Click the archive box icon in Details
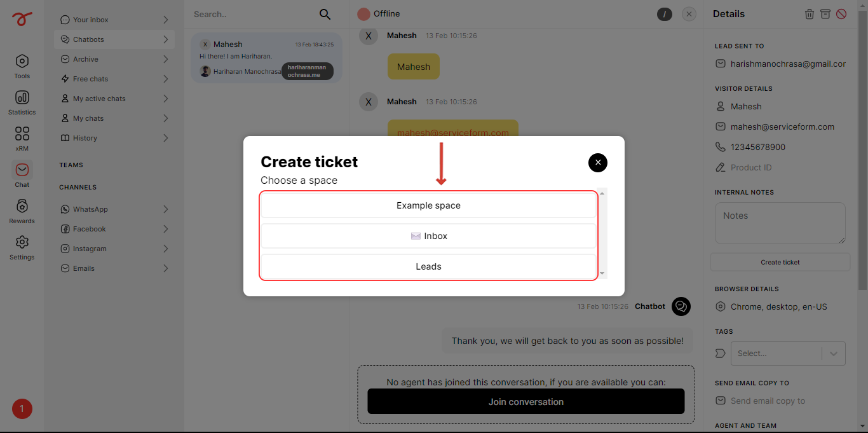This screenshot has height=433, width=868. pyautogui.click(x=825, y=14)
